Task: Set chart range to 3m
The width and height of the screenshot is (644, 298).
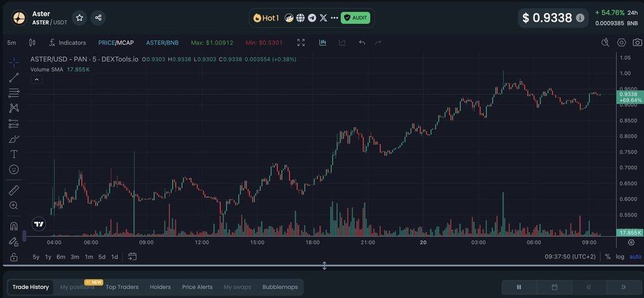Action: 75,257
